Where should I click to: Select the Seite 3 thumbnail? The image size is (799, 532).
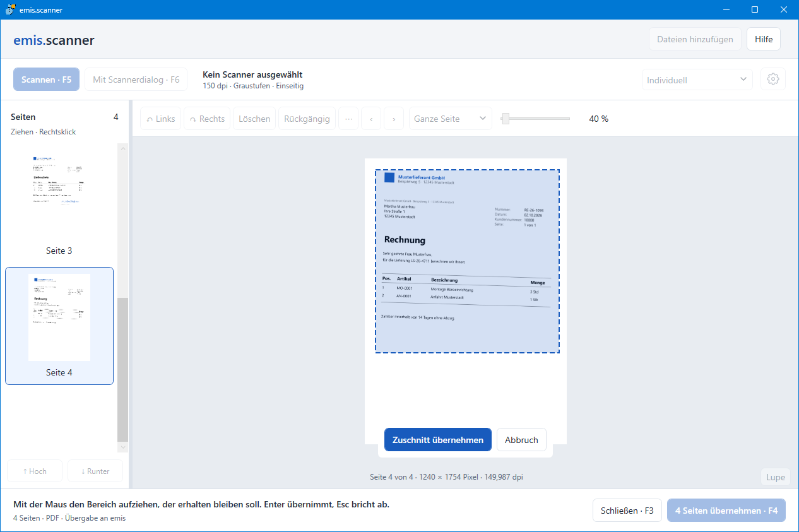click(59, 203)
